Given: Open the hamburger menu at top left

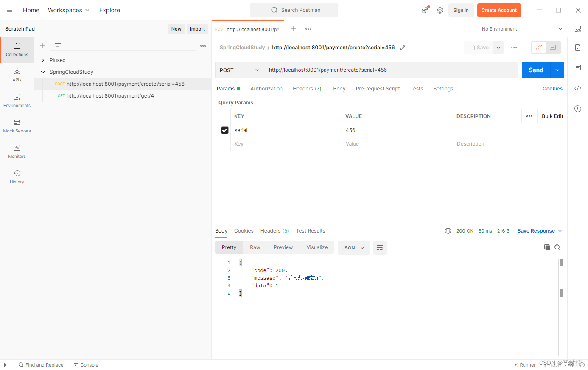Looking at the screenshot, I should [x=10, y=10].
